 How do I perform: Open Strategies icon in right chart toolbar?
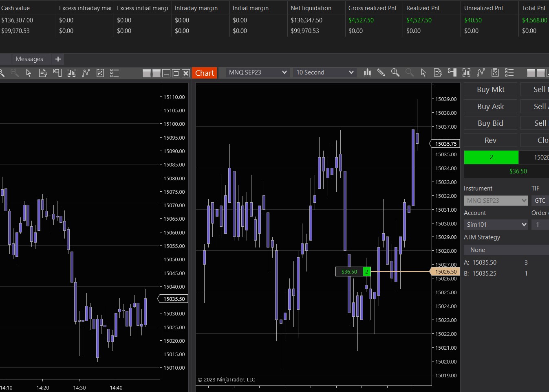tap(481, 72)
